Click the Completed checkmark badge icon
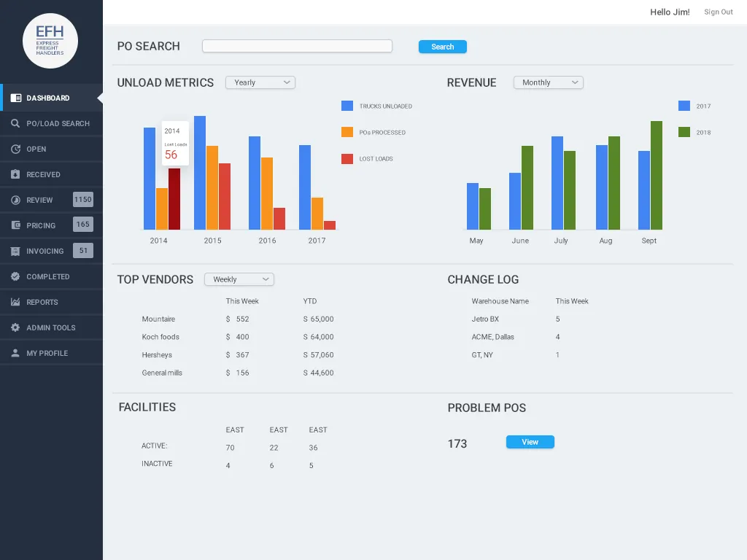 (x=15, y=276)
